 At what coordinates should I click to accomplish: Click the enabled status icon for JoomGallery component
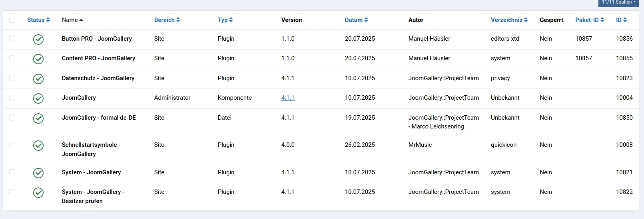click(38, 98)
